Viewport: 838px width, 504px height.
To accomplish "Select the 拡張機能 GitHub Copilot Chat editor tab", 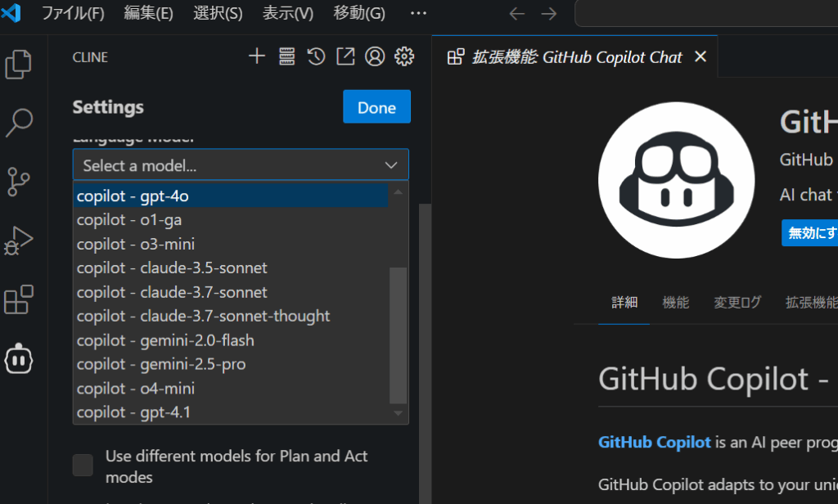I will [574, 56].
